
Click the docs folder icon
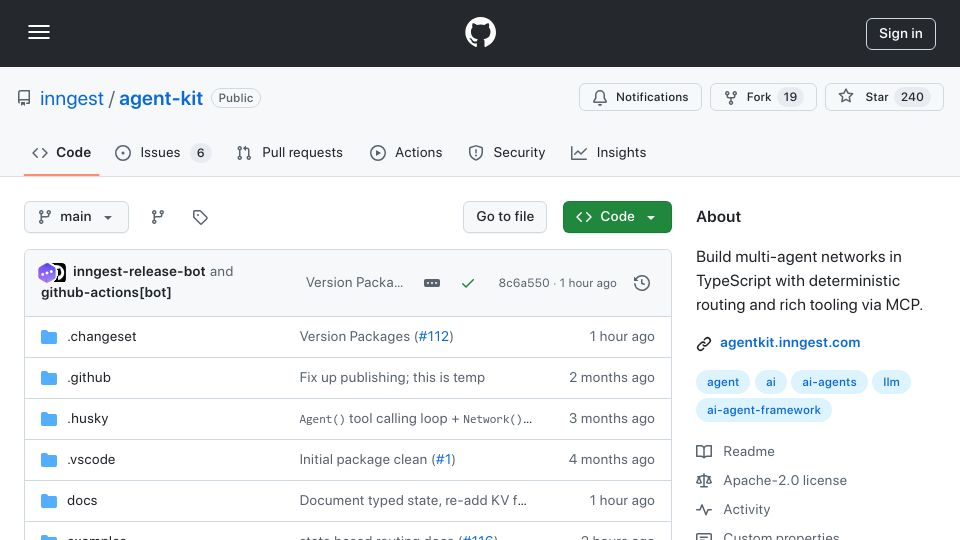[49, 501]
